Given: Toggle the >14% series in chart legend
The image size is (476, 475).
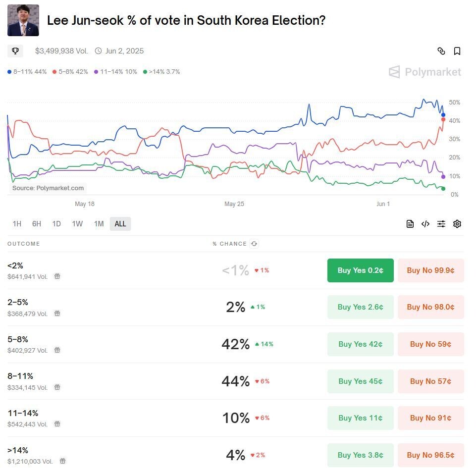Looking at the screenshot, I should tap(161, 72).
